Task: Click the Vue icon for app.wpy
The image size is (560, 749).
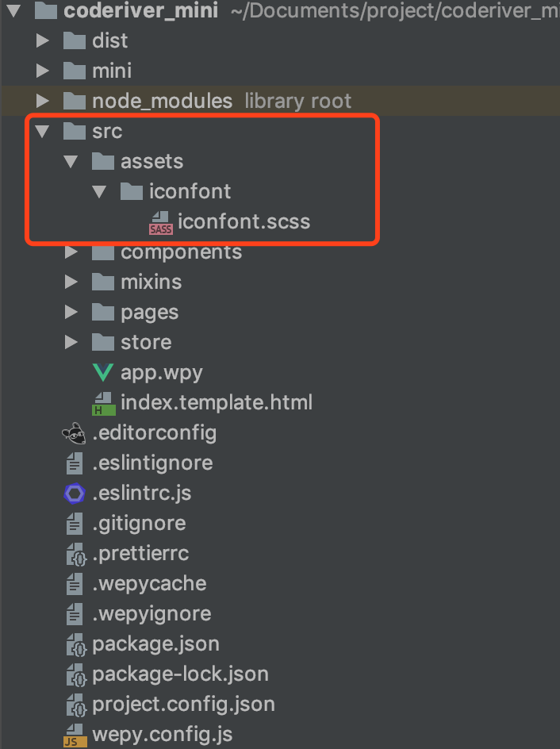Action: pyautogui.click(x=103, y=372)
